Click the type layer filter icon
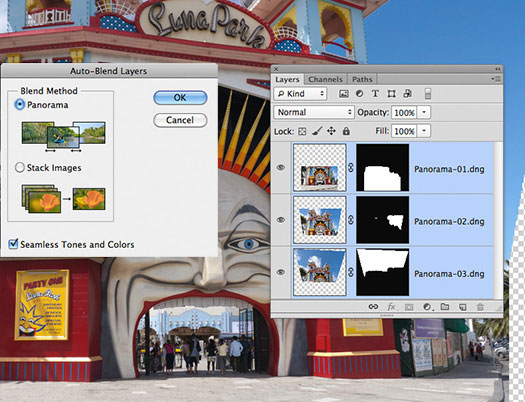 (375, 94)
